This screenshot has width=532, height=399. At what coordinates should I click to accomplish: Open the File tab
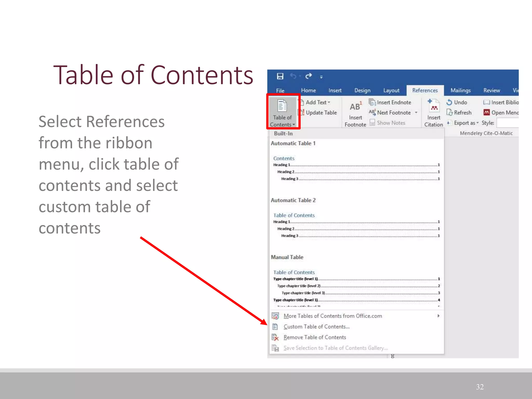pos(280,90)
